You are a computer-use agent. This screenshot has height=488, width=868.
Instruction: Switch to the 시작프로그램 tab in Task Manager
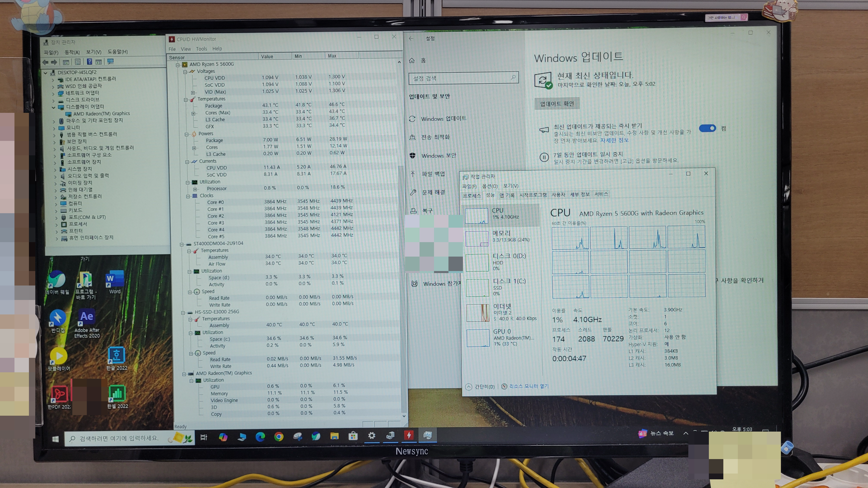[533, 195]
